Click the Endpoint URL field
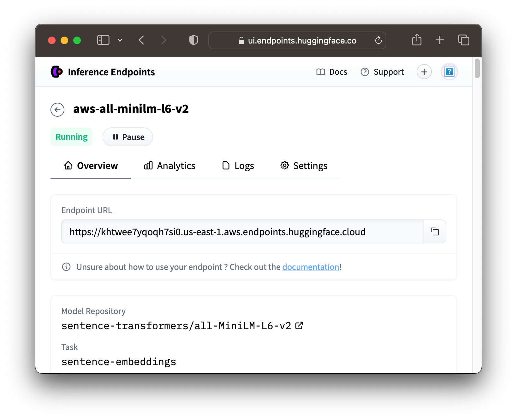Image resolution: width=517 pixels, height=420 pixels. [243, 232]
